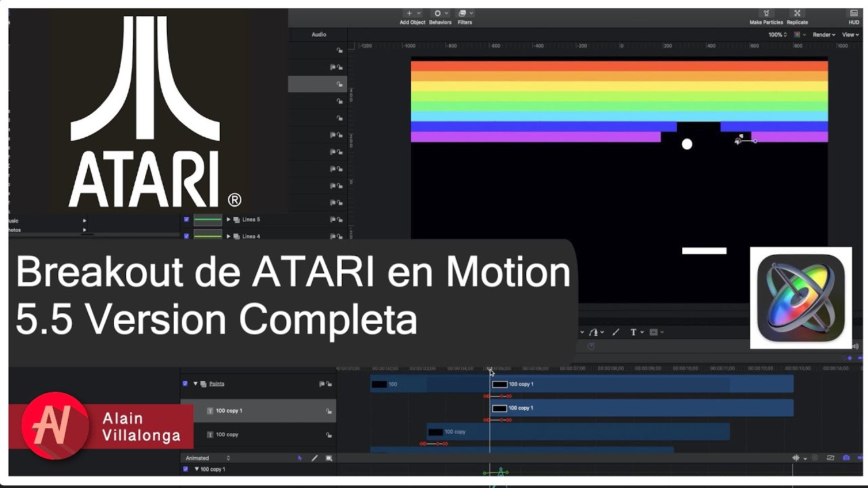
Task: Select the 100 copy clip in the timeline
Action: pos(578,432)
